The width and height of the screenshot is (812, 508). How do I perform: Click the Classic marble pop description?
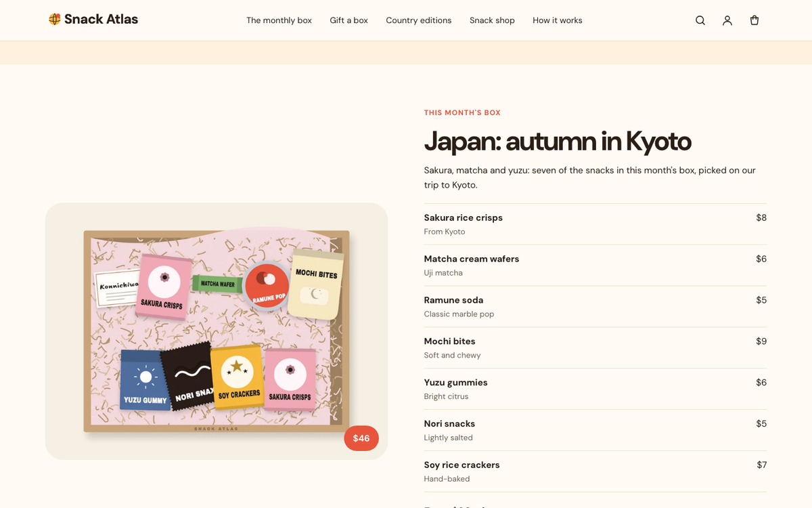[459, 314]
